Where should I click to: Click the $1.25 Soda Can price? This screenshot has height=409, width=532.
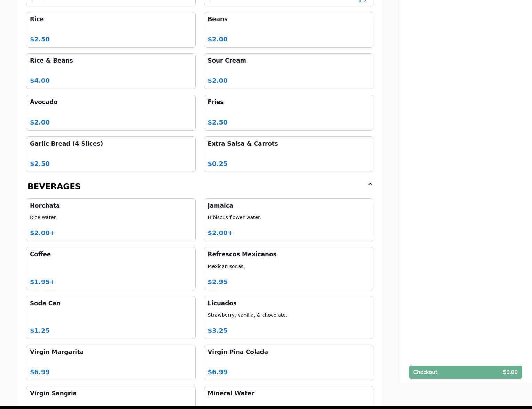point(40,331)
